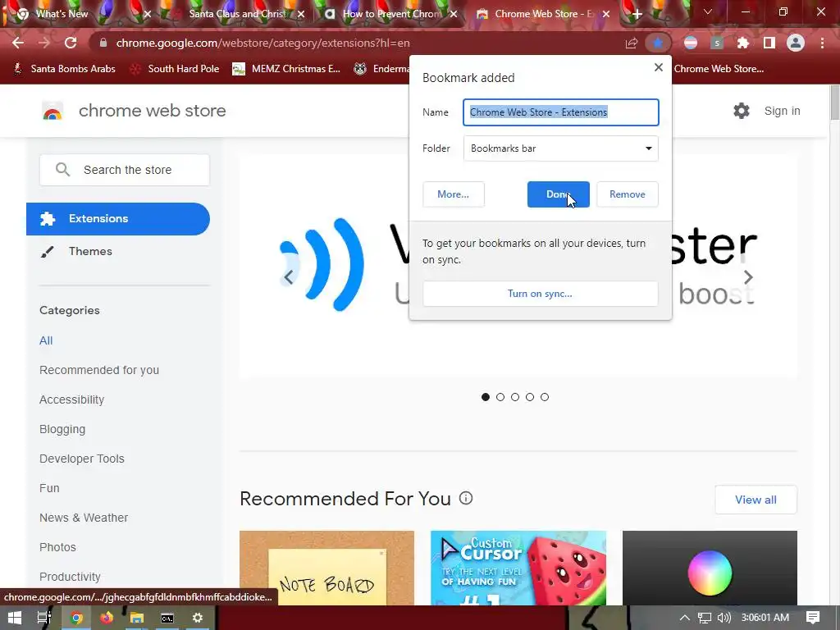The image size is (840, 630).
Task: Click Sign in on the web store
Action: pyautogui.click(x=782, y=111)
